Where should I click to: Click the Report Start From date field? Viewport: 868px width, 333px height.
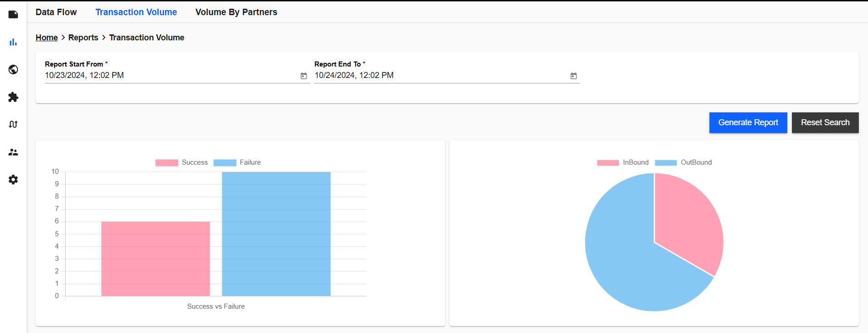point(170,75)
